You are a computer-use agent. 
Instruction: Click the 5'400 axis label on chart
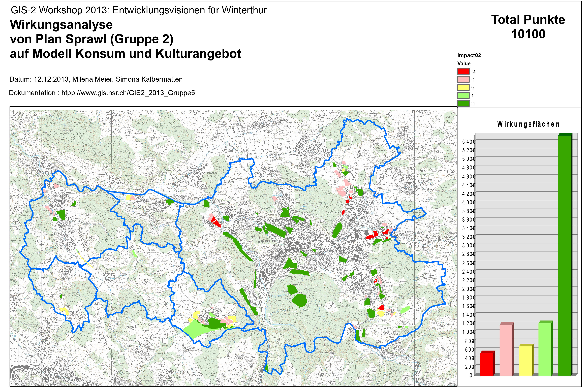(469, 142)
